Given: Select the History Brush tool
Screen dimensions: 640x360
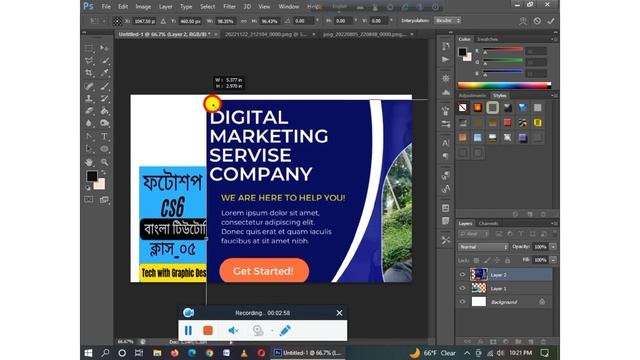Looking at the screenshot, I should (x=104, y=98).
